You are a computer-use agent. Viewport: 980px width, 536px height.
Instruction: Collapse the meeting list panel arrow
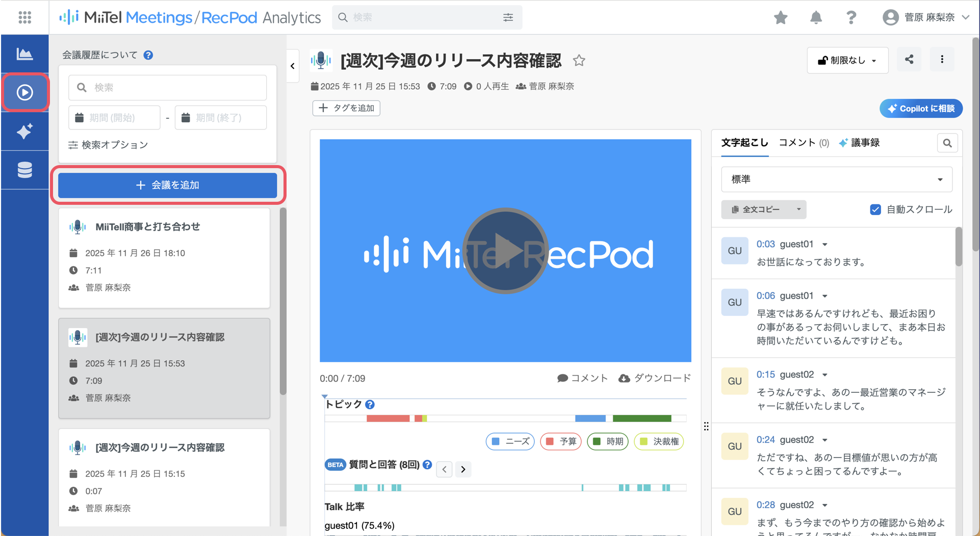click(293, 66)
